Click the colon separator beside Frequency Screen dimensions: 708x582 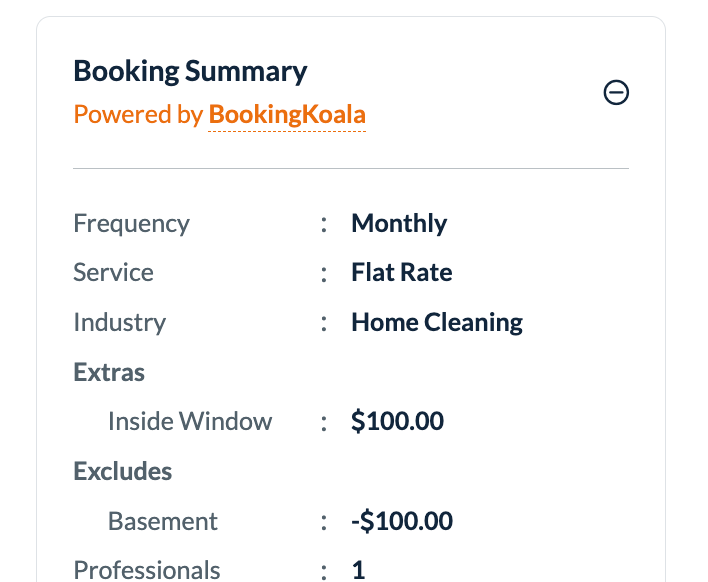pyautogui.click(x=324, y=224)
